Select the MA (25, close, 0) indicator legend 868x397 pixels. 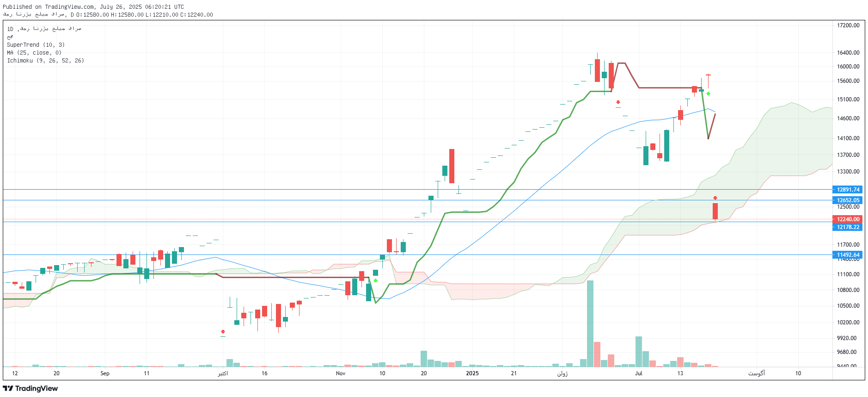click(34, 53)
